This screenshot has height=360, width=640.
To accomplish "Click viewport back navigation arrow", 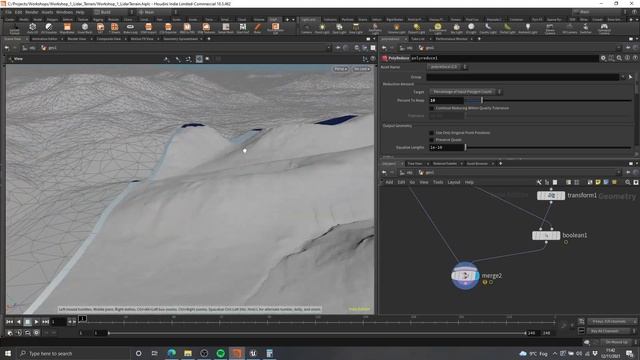I will tap(7, 48).
